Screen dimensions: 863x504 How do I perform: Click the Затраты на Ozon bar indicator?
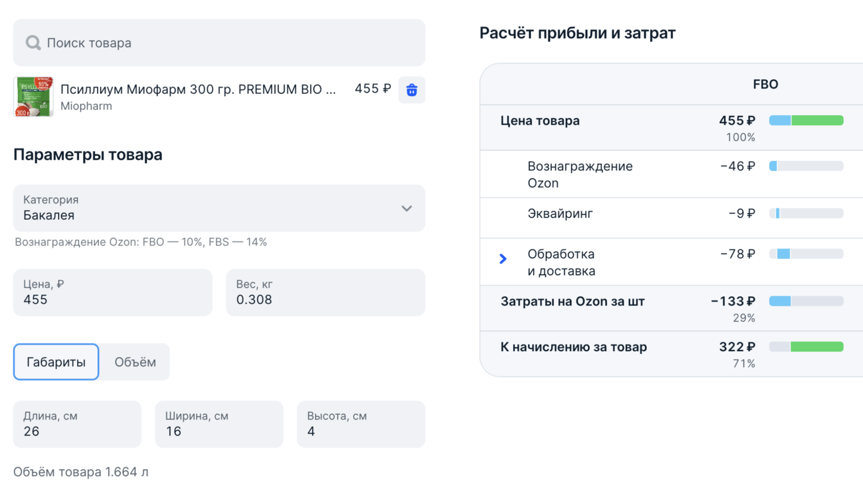(806, 301)
